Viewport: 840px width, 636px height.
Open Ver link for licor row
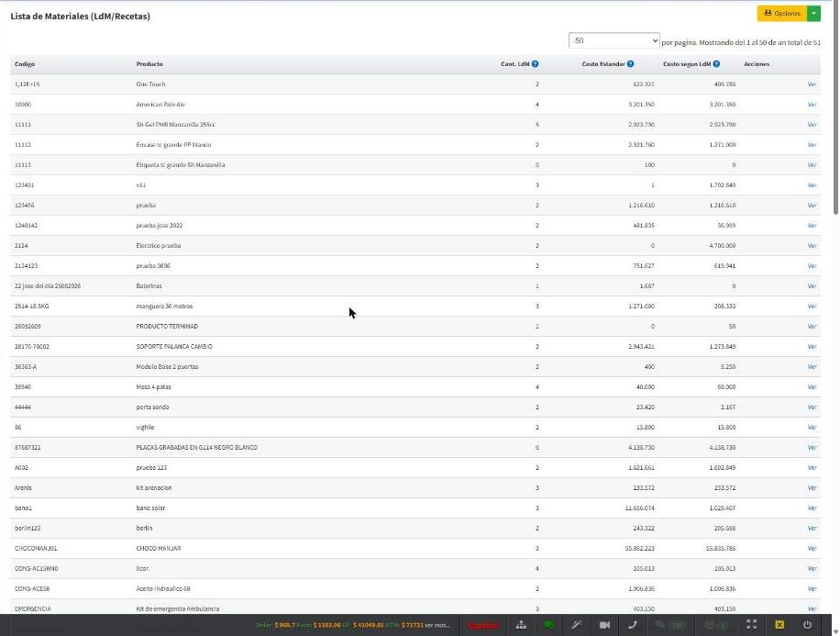[812, 569]
